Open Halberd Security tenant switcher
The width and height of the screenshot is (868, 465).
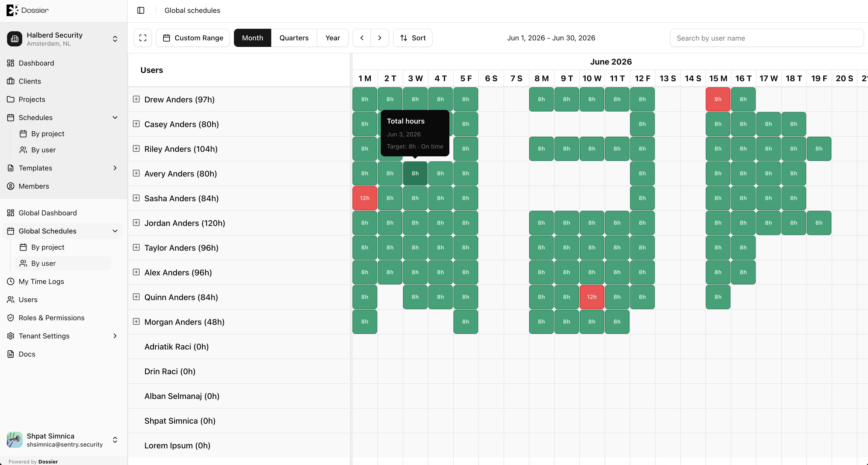pyautogui.click(x=63, y=39)
